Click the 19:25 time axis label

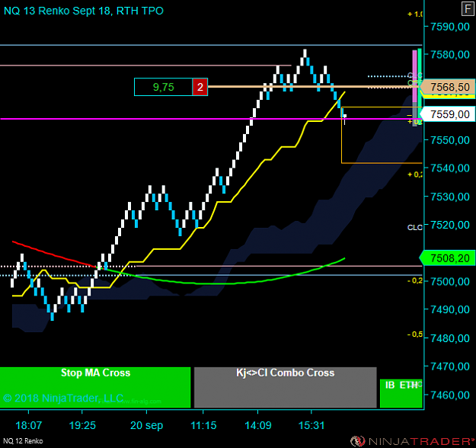[82, 425]
